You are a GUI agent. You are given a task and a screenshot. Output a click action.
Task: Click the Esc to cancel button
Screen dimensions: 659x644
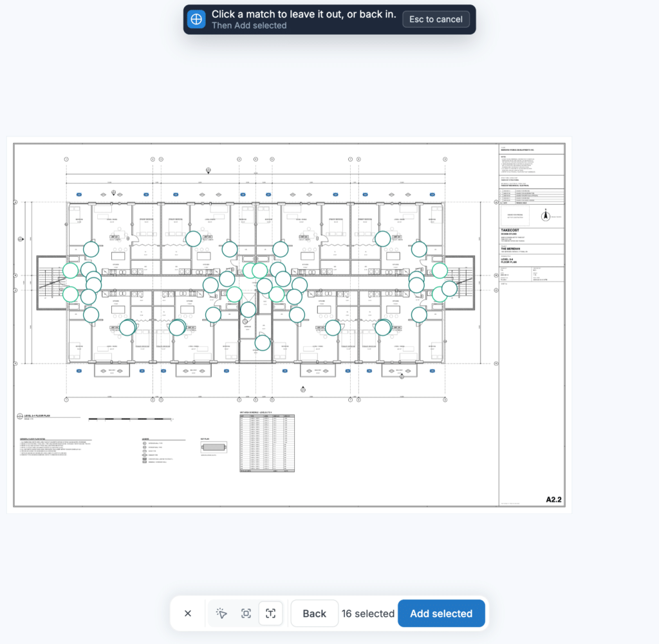click(x=436, y=19)
